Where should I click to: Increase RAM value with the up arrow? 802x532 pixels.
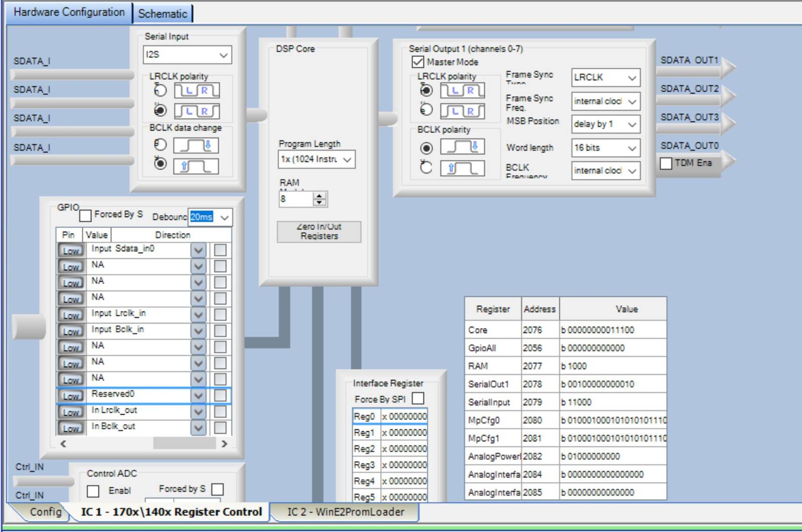coord(319,196)
